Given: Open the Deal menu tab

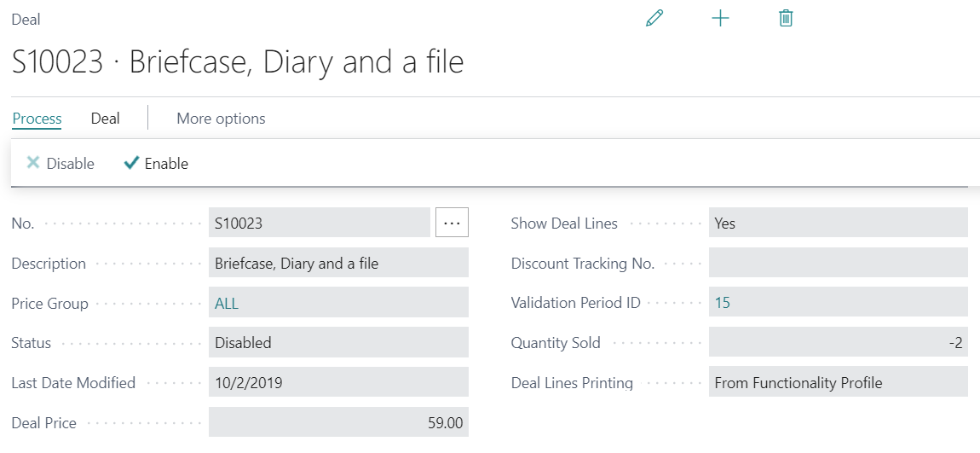Looking at the screenshot, I should (106, 119).
